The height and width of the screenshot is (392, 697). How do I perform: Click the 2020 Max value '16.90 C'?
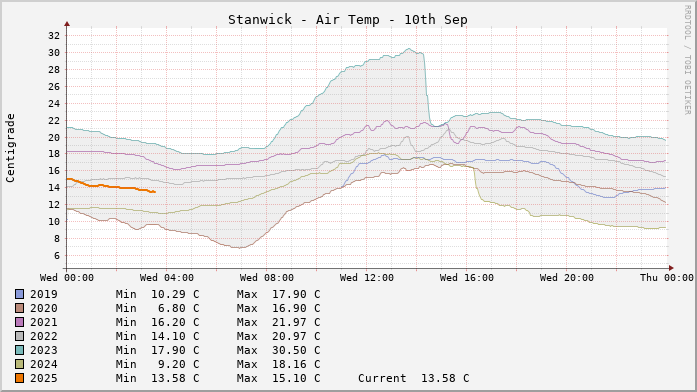pos(296,308)
